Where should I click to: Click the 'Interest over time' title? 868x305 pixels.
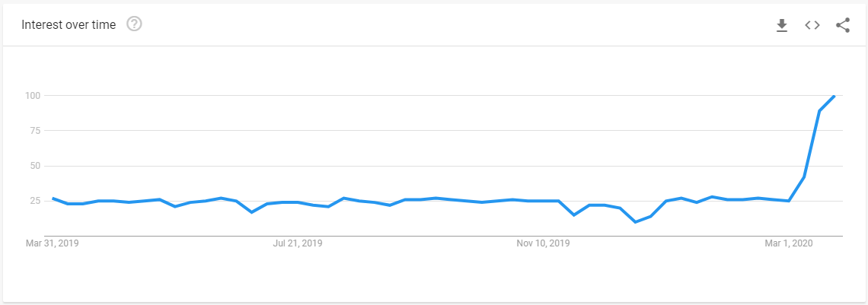tap(69, 24)
